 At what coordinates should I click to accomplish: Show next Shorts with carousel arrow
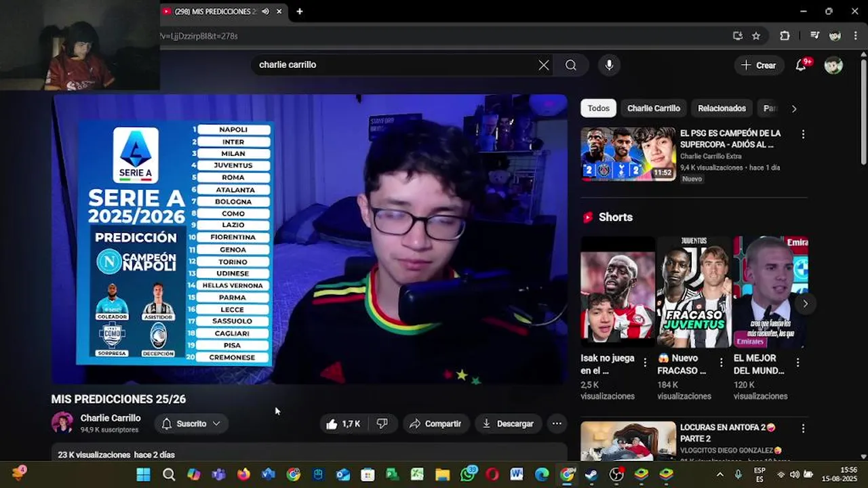click(x=805, y=304)
